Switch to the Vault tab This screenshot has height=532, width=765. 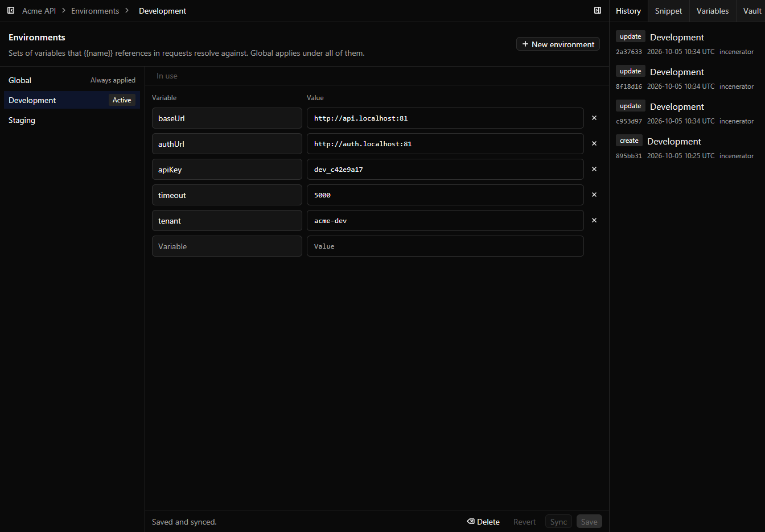coord(752,11)
